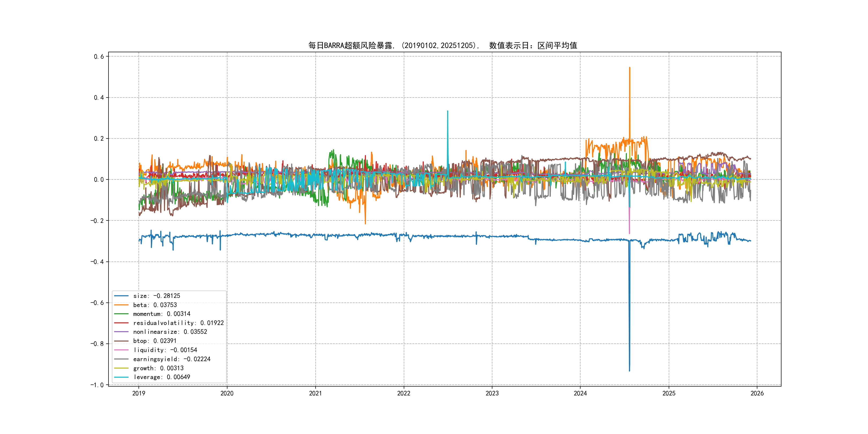Click the 2022 x-axis tick label

pos(404,393)
